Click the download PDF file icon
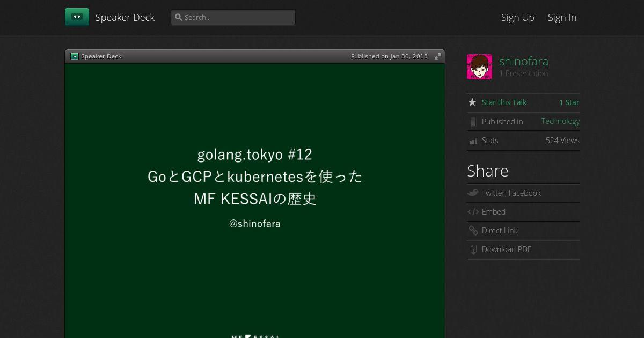 pos(473,249)
